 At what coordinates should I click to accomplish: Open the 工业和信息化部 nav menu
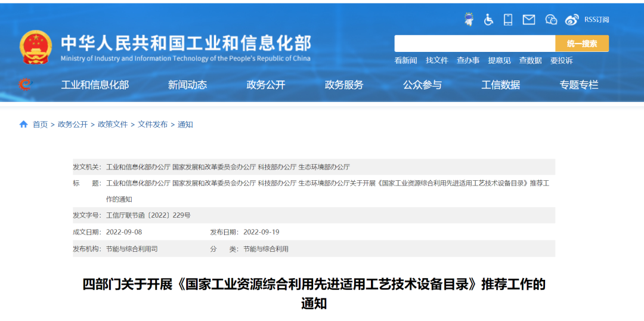[x=95, y=85]
